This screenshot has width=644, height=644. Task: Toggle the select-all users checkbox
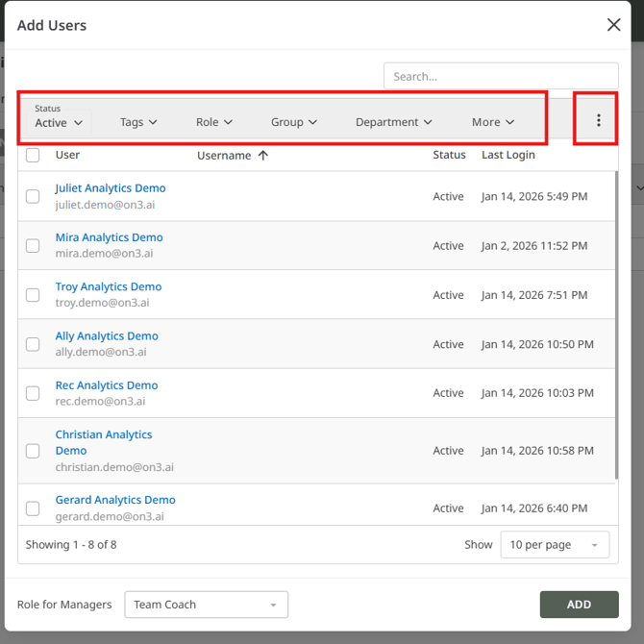(33, 155)
